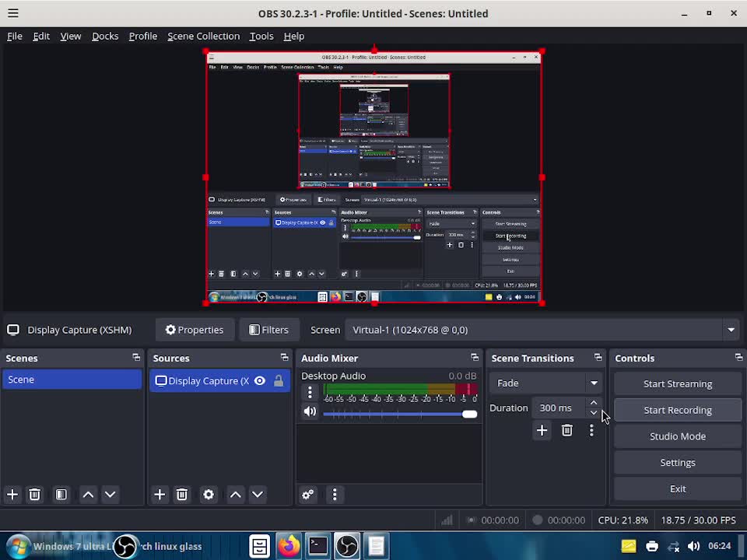Click the 06:24 clock in the taskbar
This screenshot has height=560, width=747.
pyautogui.click(x=719, y=546)
